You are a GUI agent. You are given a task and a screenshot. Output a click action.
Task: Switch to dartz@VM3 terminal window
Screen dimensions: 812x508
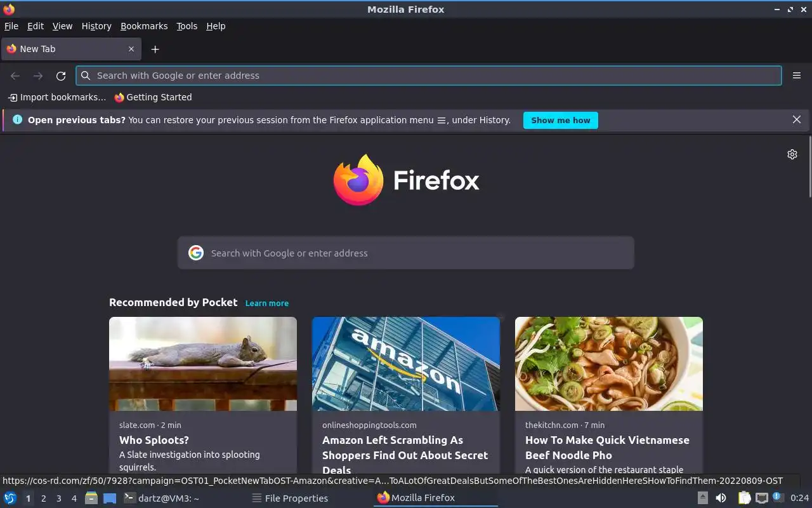pyautogui.click(x=162, y=498)
